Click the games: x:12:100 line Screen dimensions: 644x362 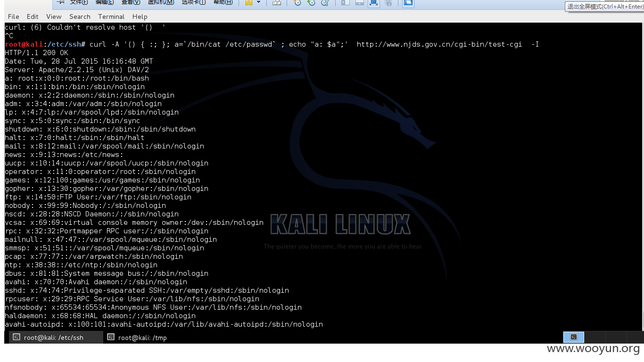[x=102, y=180]
